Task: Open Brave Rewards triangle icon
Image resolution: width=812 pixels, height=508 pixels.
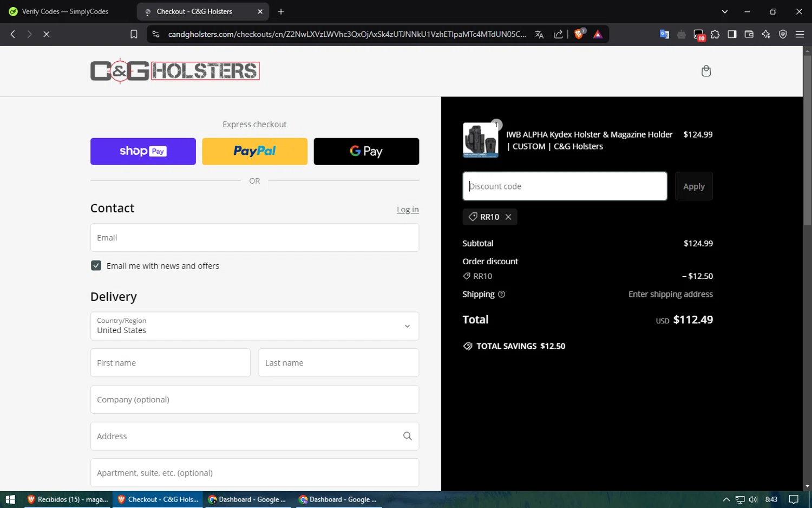Action: tap(598, 34)
